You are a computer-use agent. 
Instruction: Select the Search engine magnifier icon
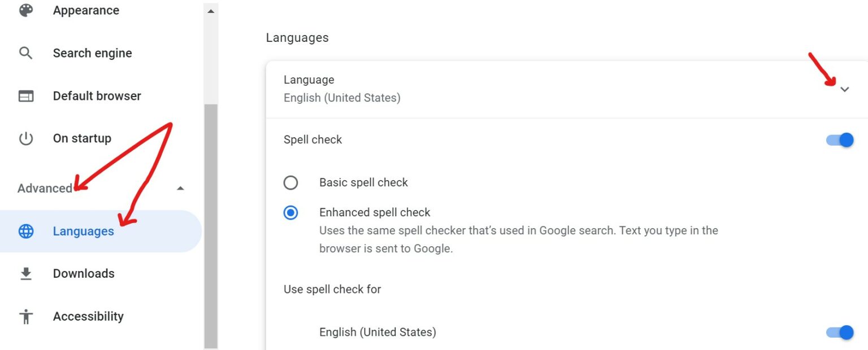(x=26, y=53)
